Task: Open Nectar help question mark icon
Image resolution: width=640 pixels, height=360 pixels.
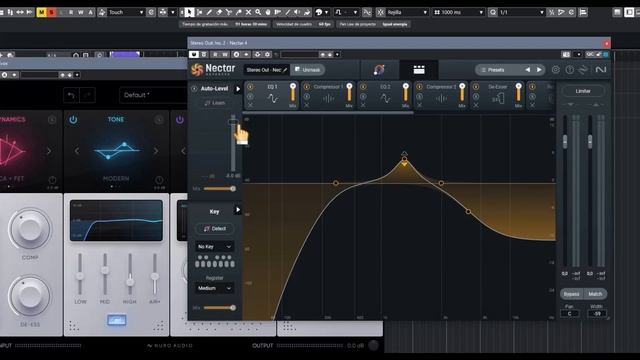Action: pyautogui.click(x=569, y=70)
